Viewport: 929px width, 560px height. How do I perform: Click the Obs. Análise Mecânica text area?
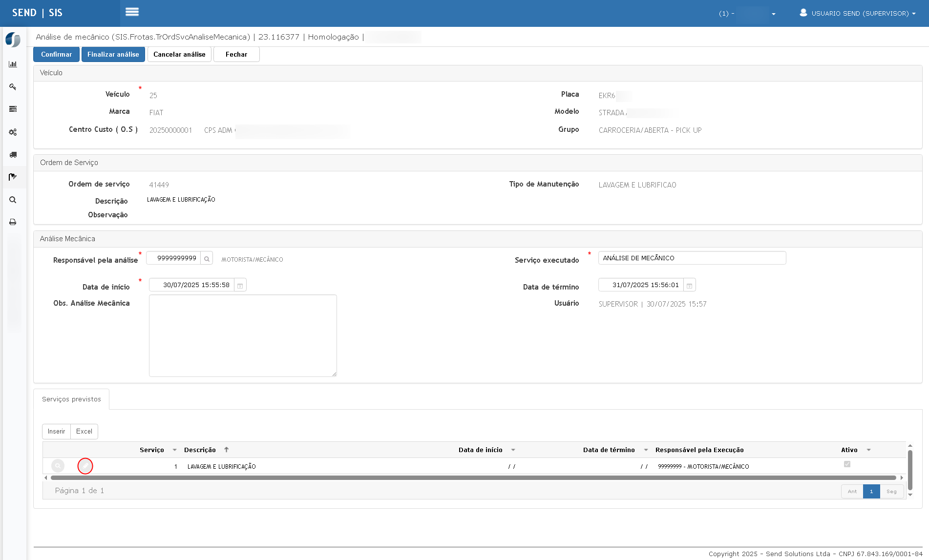[x=243, y=335]
